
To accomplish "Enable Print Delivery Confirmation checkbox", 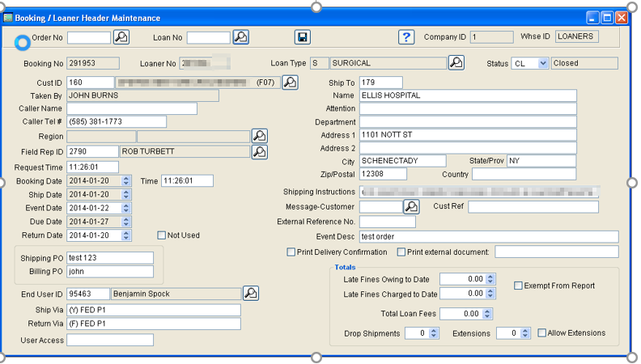I will [x=291, y=252].
